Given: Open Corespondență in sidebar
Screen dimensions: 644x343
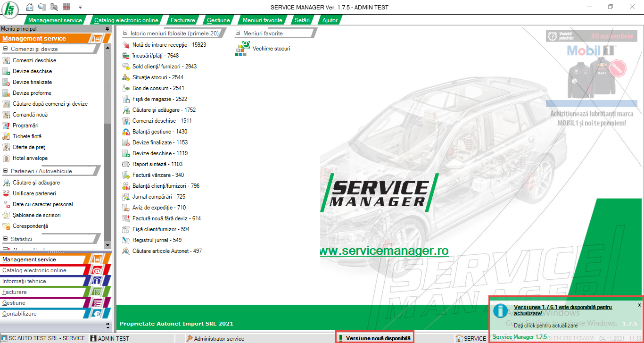Looking at the screenshot, I should 30,226.
